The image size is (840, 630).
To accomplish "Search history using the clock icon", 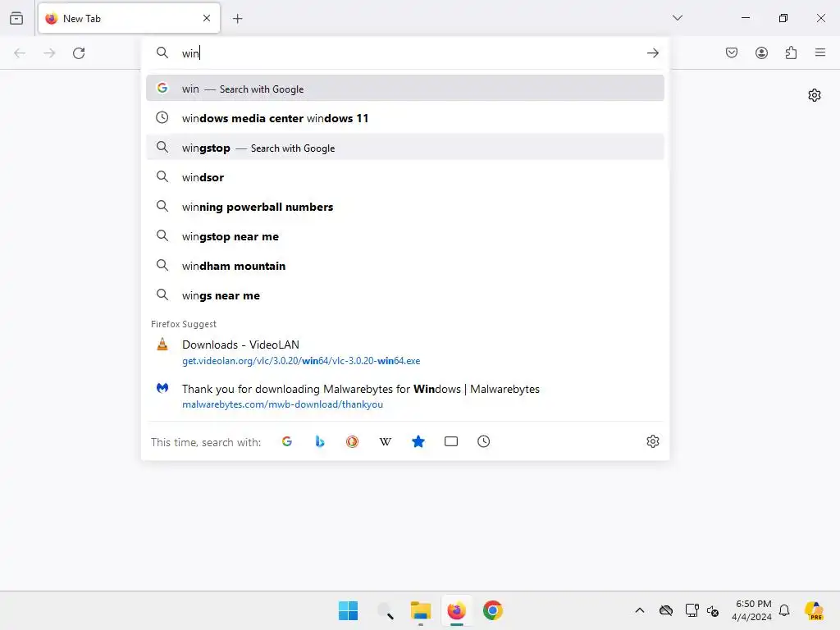I will (484, 441).
